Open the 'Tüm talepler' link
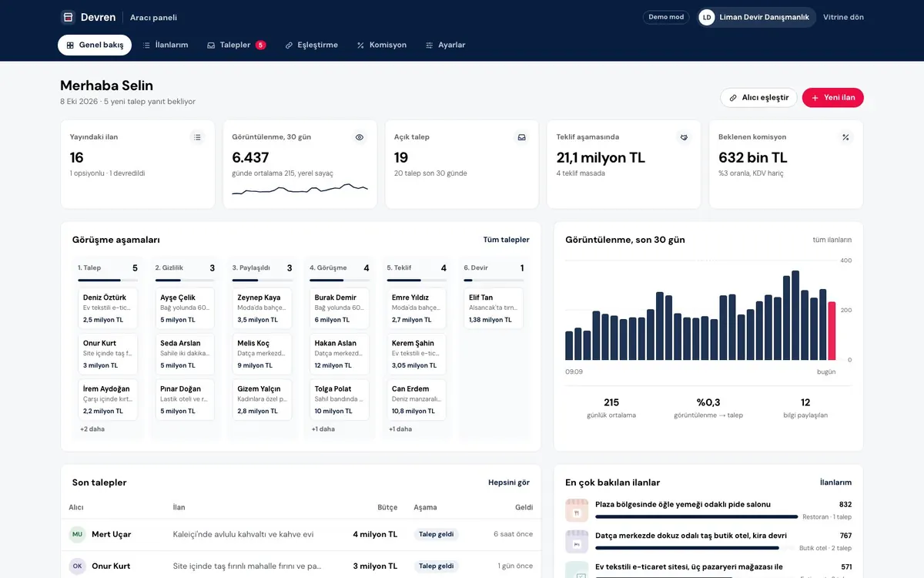924x578 pixels. coord(507,240)
